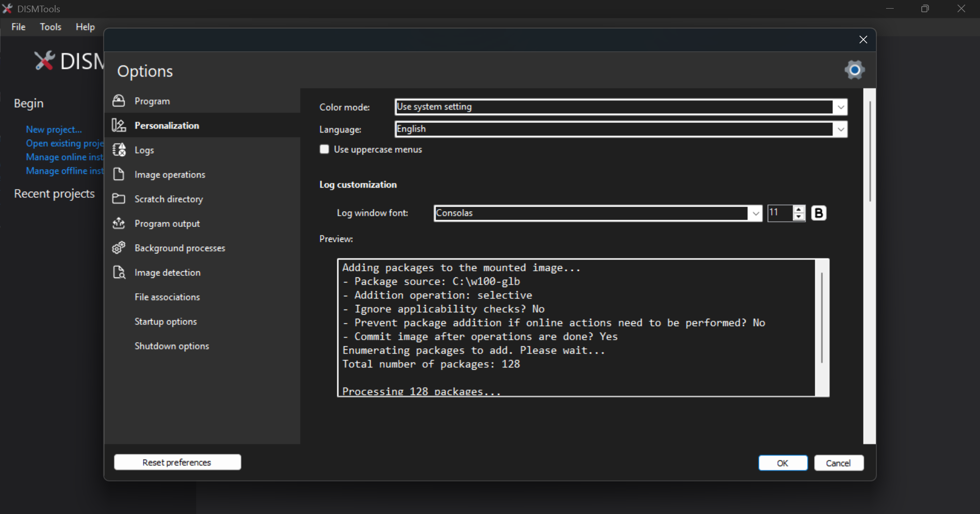Open the Tools menu
This screenshot has height=514, width=980.
coord(51,27)
